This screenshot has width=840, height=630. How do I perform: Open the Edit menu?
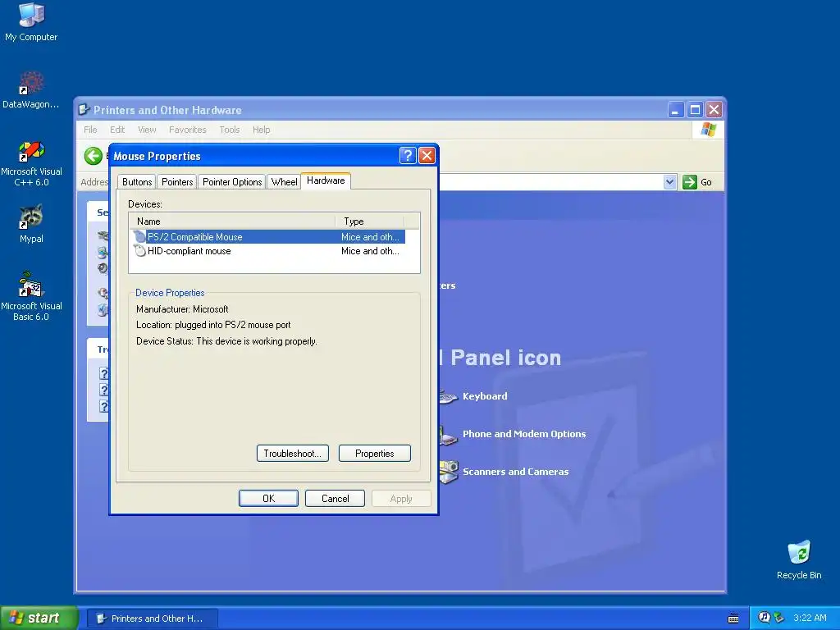click(117, 130)
